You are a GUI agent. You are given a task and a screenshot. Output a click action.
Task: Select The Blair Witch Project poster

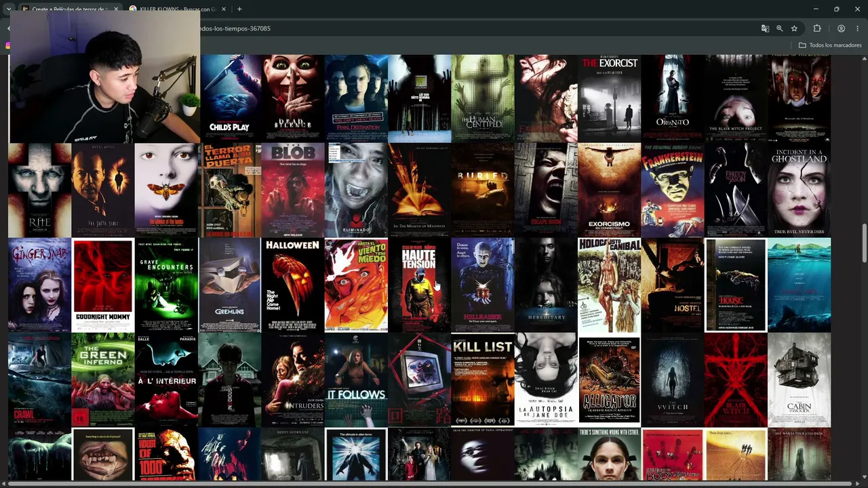point(736,98)
